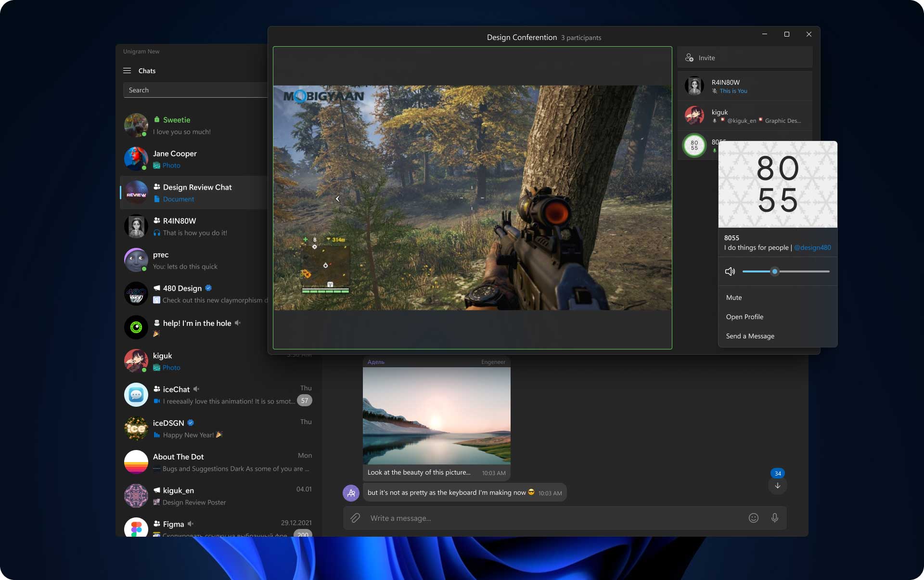Screen dimensions: 924x580
Task: Click the microphone voice message icon
Action: coord(775,518)
